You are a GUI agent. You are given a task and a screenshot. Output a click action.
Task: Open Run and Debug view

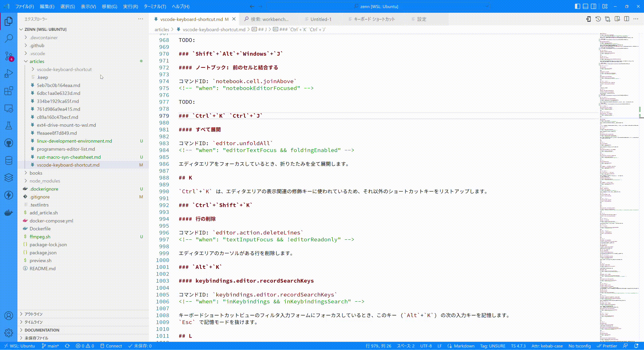9,73
